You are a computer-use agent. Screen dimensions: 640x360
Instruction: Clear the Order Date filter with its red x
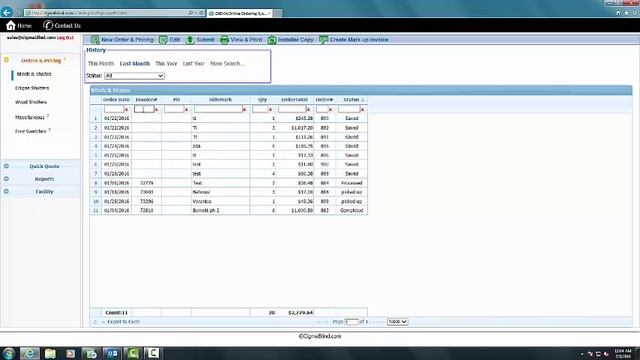tap(126, 110)
